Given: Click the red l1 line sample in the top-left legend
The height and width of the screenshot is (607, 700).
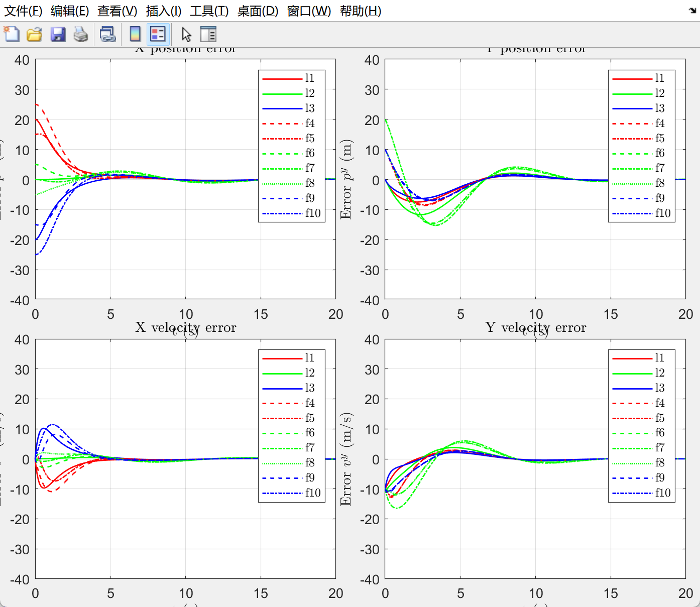Looking at the screenshot, I should [282, 78].
